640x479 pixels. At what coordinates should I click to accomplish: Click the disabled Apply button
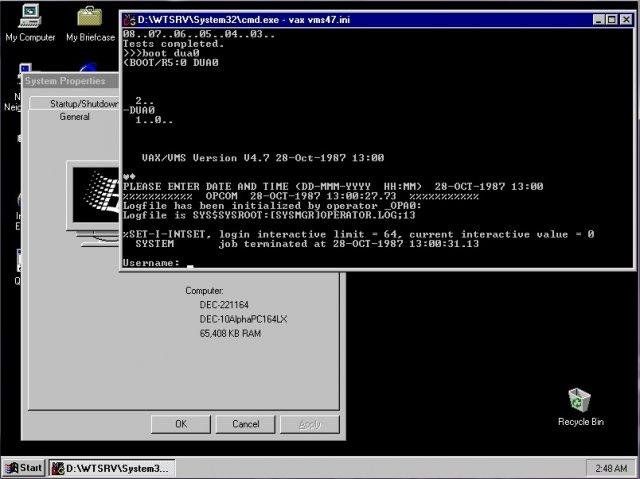click(310, 424)
